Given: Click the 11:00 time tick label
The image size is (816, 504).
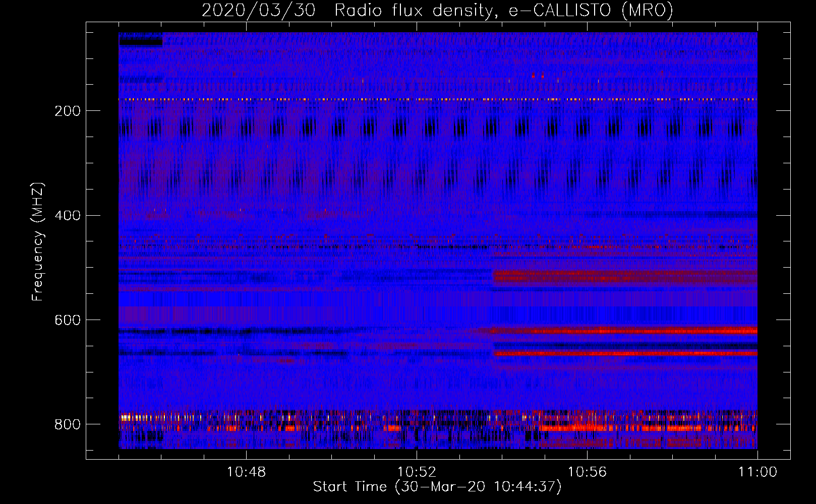Looking at the screenshot, I should (757, 472).
